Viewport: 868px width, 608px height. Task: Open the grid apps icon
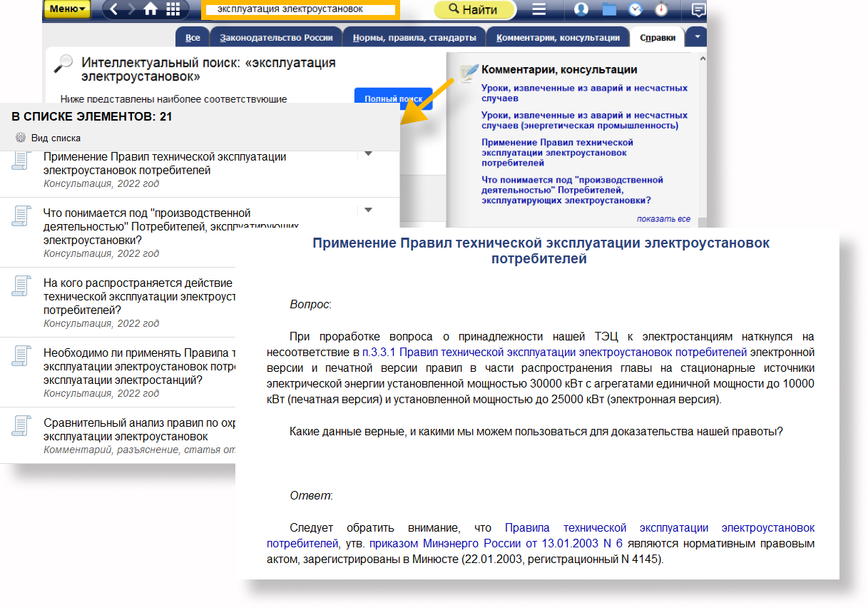pos(173,9)
